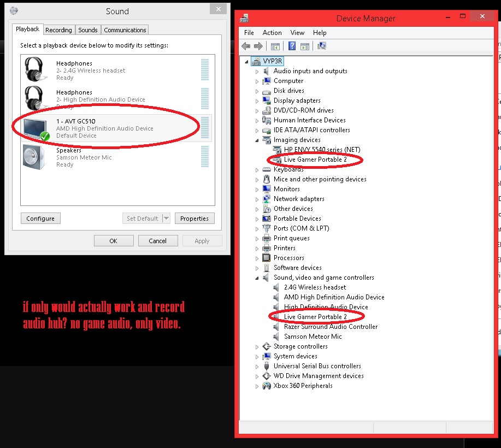Collapse the Imaging devices category
The width and height of the screenshot is (501, 448).
coord(257,140)
